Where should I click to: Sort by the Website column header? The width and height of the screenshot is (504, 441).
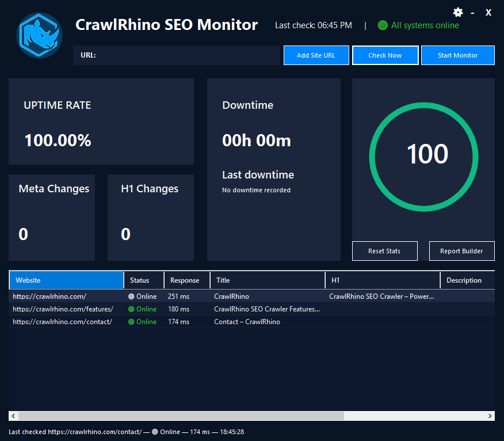pyautogui.click(x=67, y=280)
